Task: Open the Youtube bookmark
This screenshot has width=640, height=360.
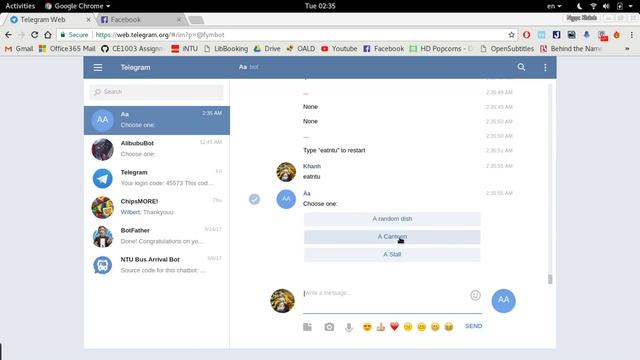Action: pos(339,49)
